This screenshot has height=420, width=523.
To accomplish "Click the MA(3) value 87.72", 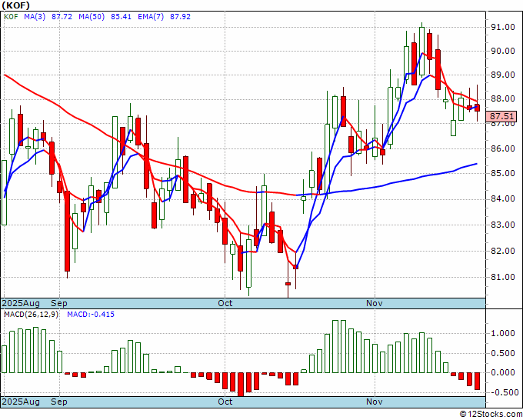I will tap(62, 17).
